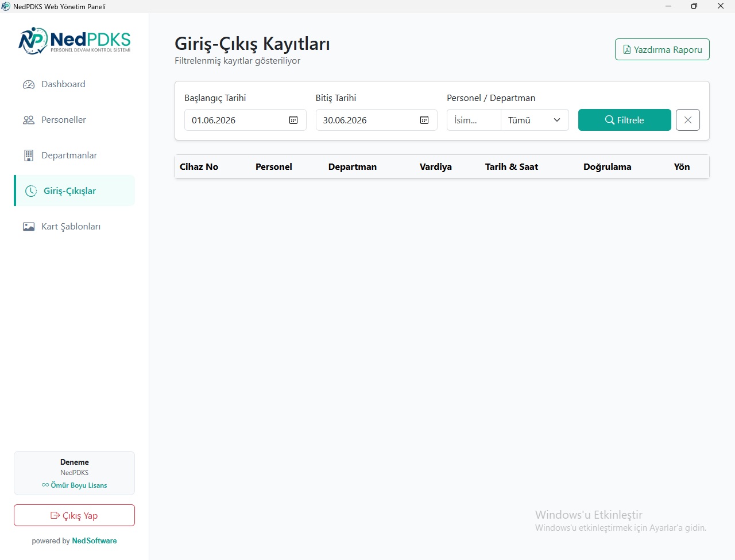Open the NedSoftware link
The width and height of the screenshot is (735, 560).
coord(95,541)
